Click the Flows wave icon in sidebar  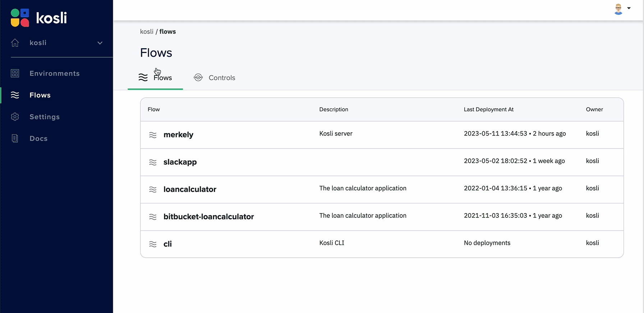(x=15, y=95)
